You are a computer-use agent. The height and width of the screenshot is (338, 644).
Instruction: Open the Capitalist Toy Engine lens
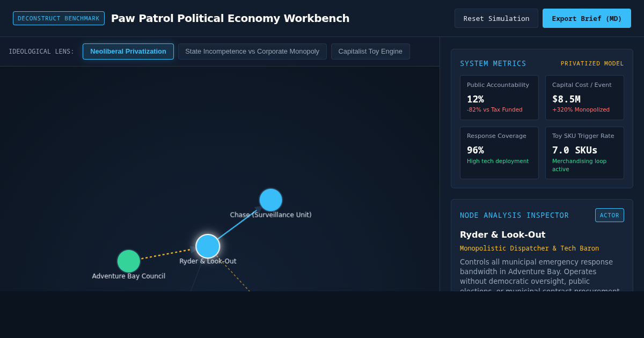tap(370, 52)
